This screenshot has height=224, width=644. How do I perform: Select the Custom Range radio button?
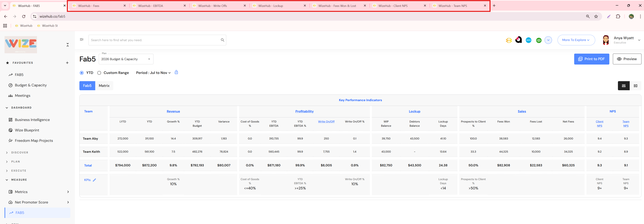point(99,73)
